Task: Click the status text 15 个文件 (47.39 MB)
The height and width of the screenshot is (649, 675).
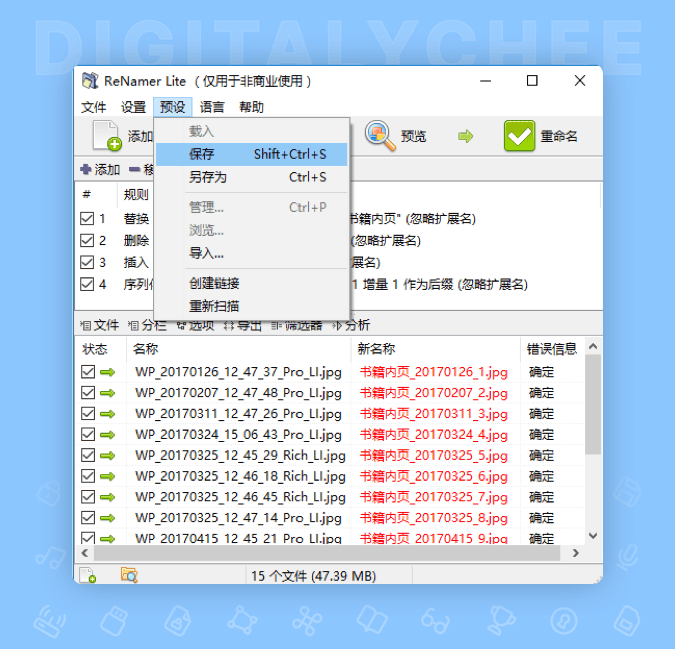Action: pos(313,576)
